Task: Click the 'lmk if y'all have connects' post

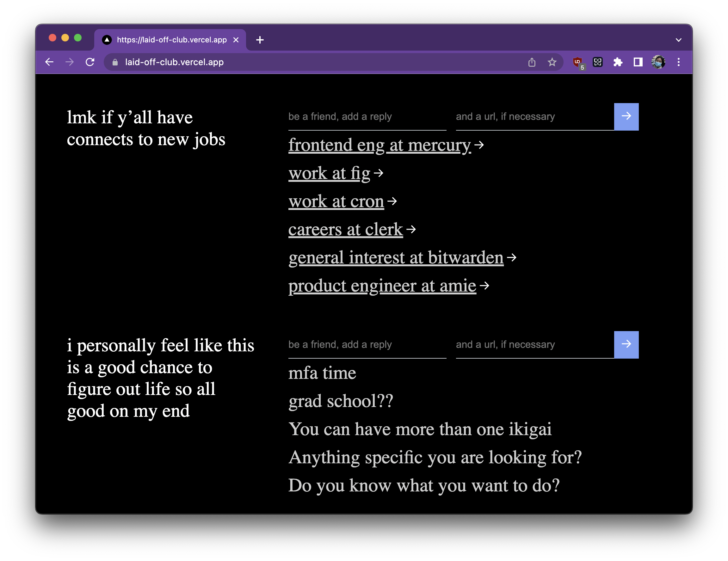Action: pos(146,128)
